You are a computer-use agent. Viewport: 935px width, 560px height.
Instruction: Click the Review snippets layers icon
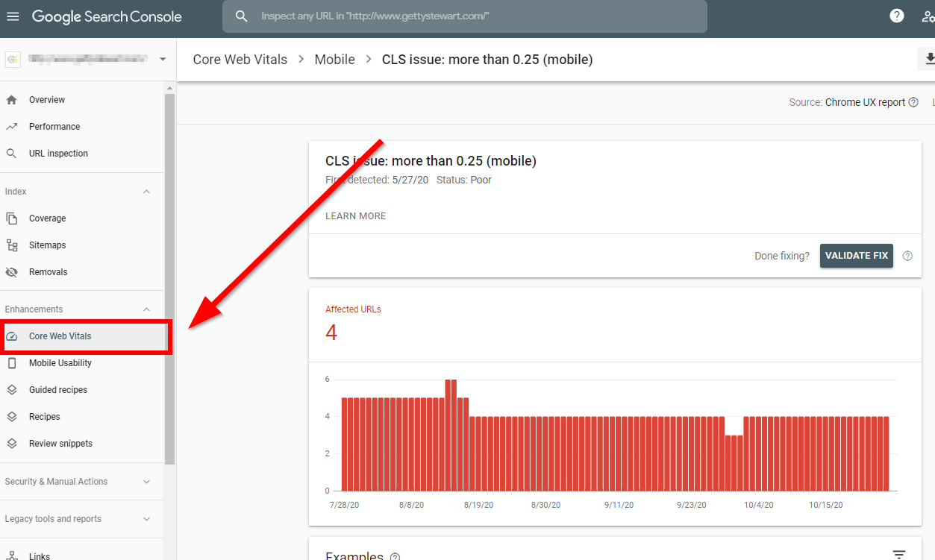coord(11,444)
